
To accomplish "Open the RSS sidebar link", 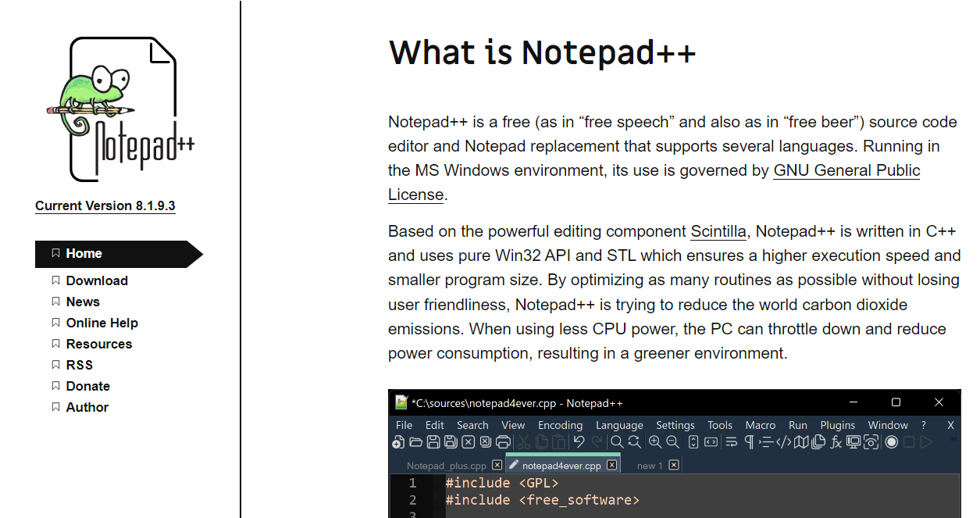I will 80,365.
